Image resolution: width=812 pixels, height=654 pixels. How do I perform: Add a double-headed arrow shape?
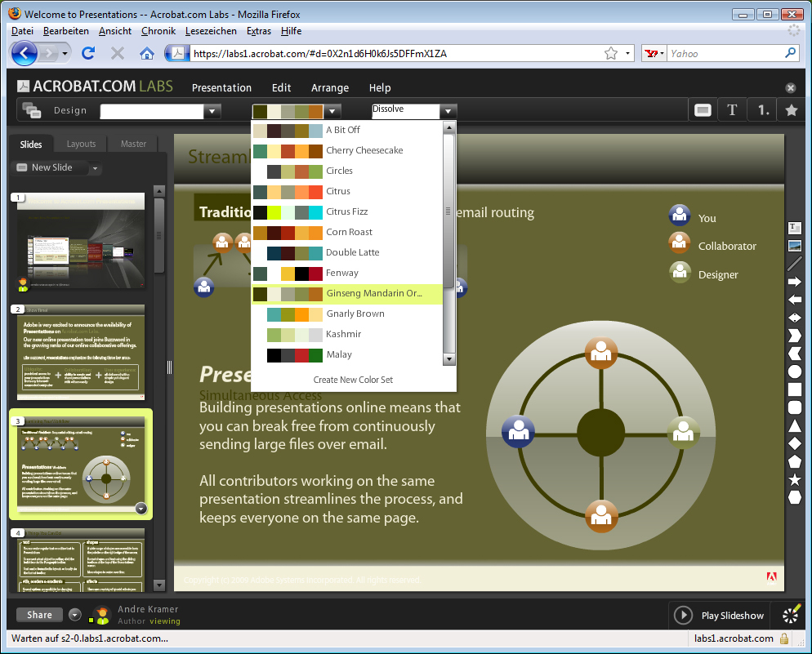coord(794,318)
